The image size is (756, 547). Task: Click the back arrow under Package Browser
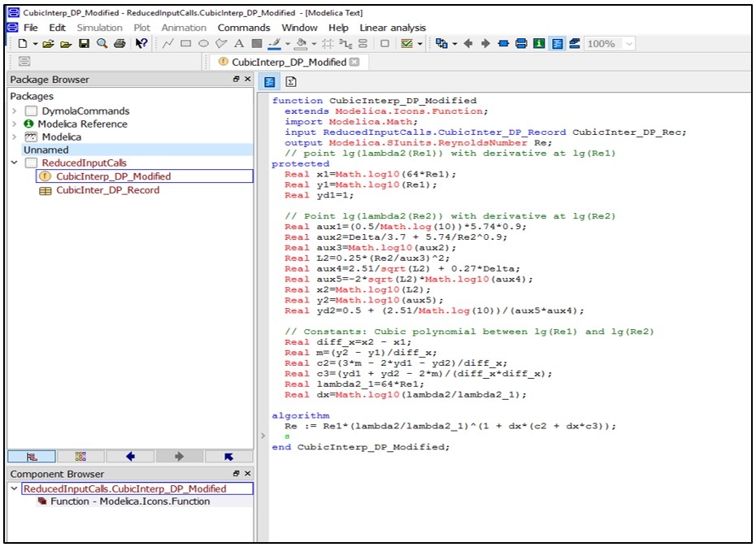point(130,457)
